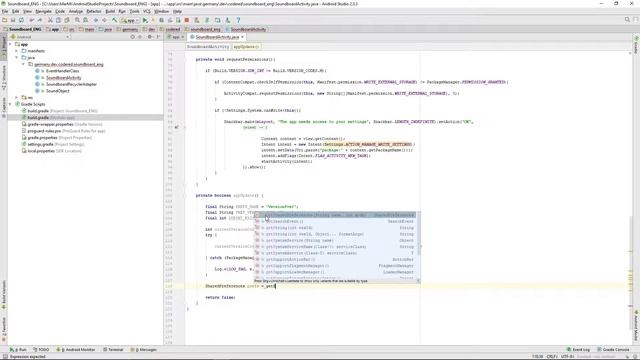Select getSharedPreferences autocomplete suggestion
The width and height of the screenshot is (640, 360).
(335, 215)
